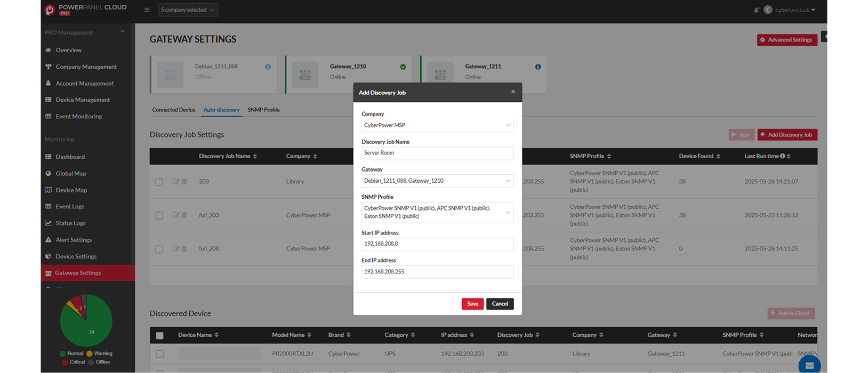Screen dimensions: 868x373
Task: Click the Advanced Settings button
Action: (787, 40)
